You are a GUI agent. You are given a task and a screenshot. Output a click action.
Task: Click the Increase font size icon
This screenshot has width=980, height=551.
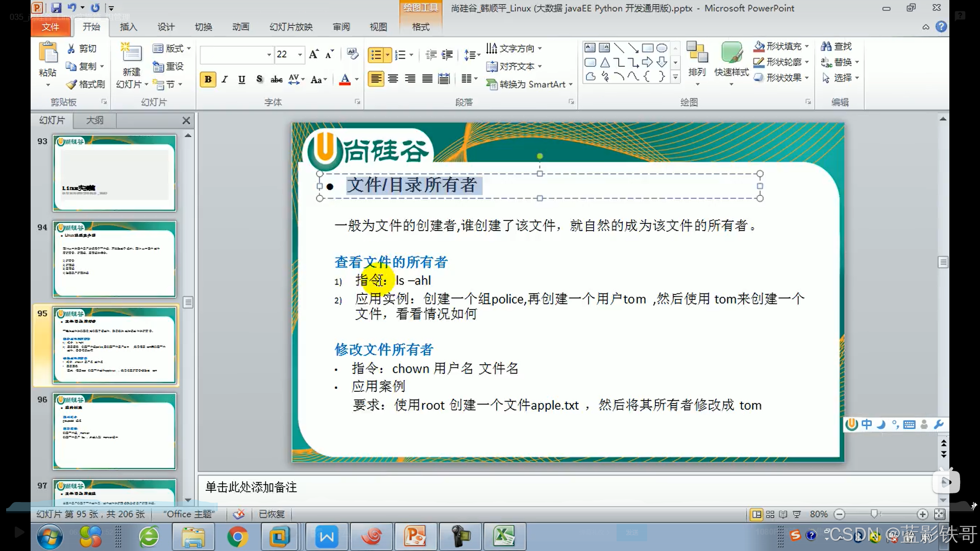[313, 54]
